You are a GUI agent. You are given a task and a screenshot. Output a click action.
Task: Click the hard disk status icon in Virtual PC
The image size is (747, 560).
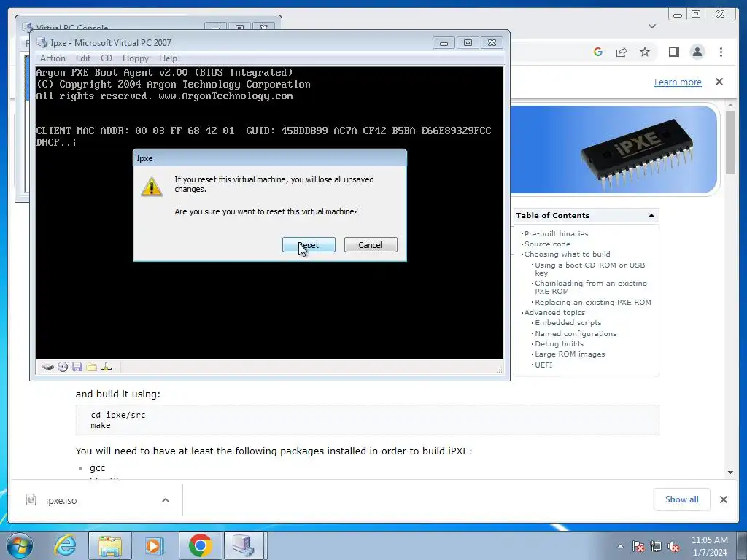47,367
